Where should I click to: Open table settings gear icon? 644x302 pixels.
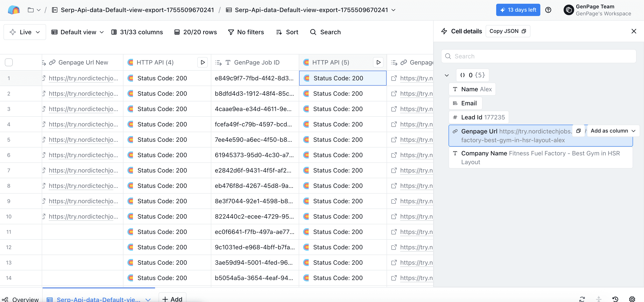(x=632, y=299)
